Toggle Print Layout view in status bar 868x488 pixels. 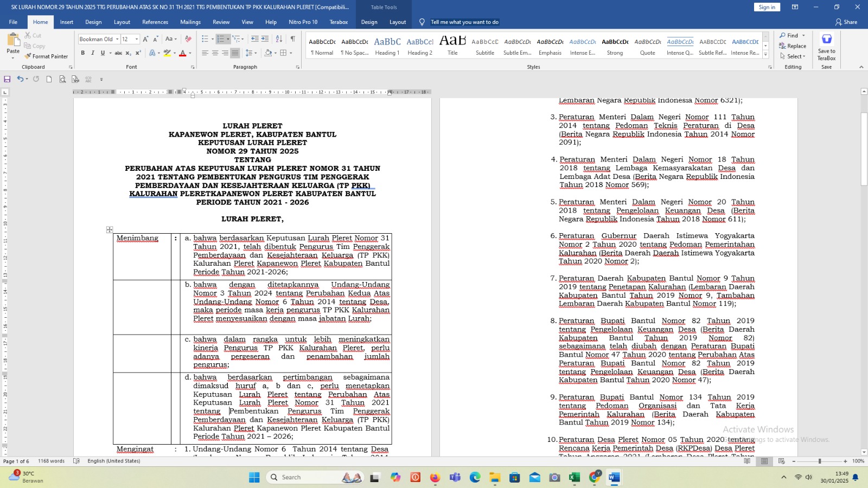(x=764, y=461)
